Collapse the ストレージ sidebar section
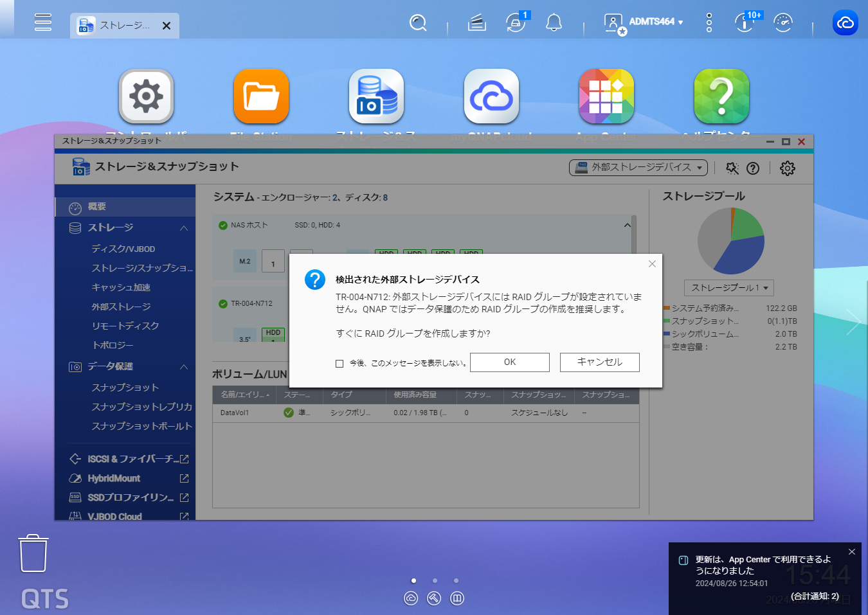The image size is (868, 615). point(184,228)
